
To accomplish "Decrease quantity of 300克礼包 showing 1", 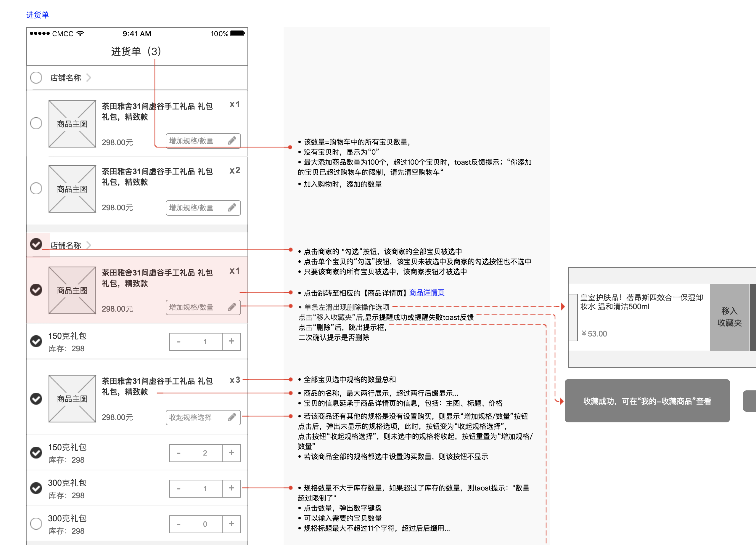I will tap(179, 489).
